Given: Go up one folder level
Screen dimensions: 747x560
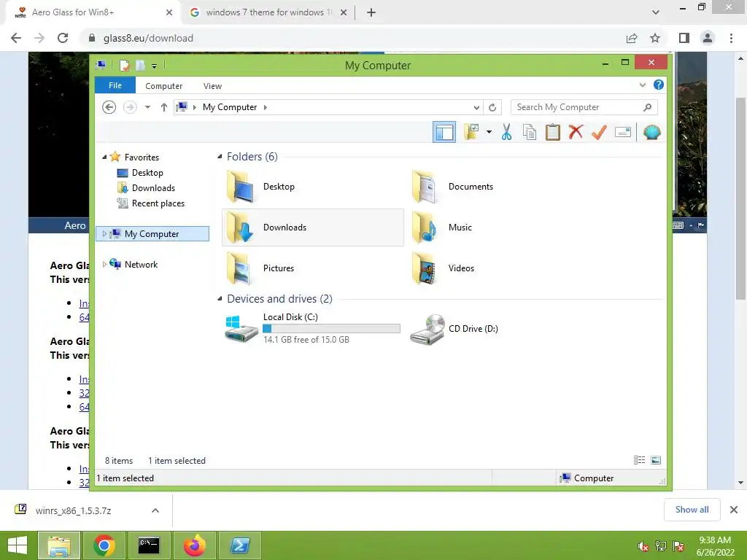Looking at the screenshot, I should click(x=164, y=107).
